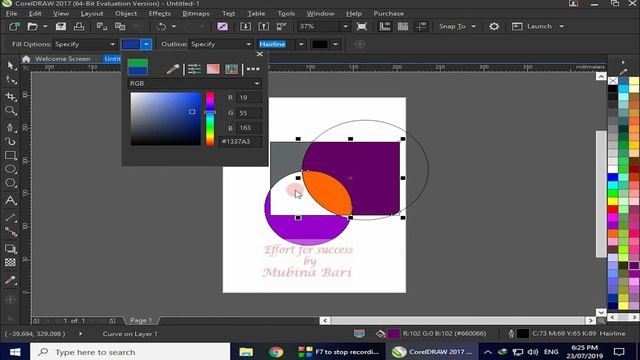
Task: Click the New document icon
Action: (x=14, y=27)
